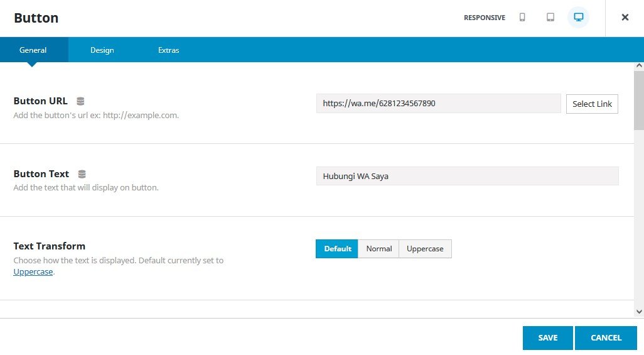Set Text Transform to Default

coord(337,249)
